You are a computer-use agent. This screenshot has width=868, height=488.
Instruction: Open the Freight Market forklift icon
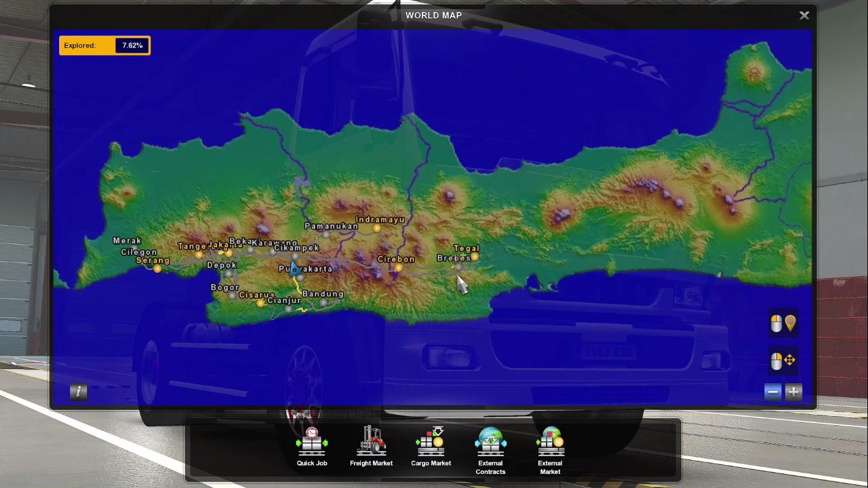pos(371,442)
